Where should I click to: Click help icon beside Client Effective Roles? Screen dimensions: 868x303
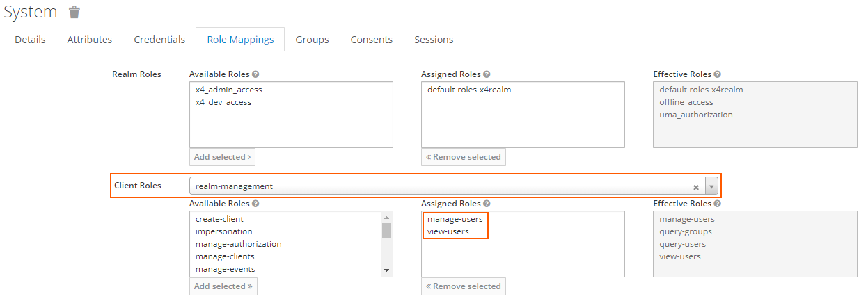(717, 204)
